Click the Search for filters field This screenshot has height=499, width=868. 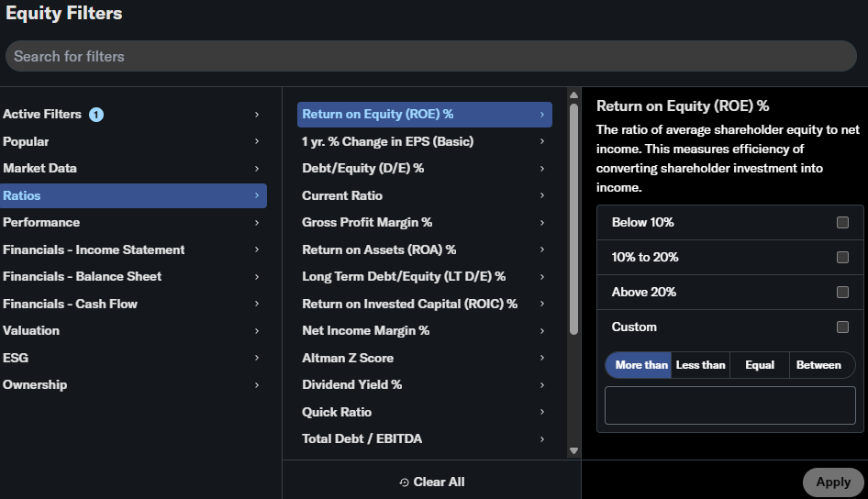click(433, 56)
